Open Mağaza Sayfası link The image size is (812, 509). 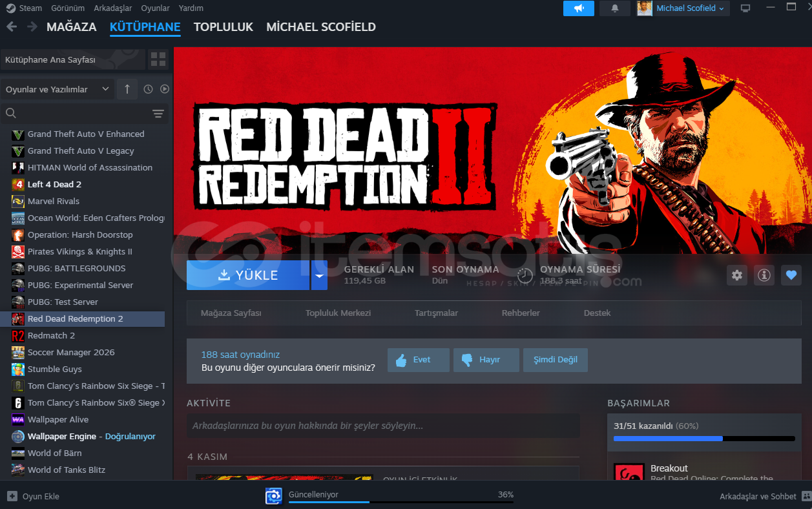pos(231,313)
